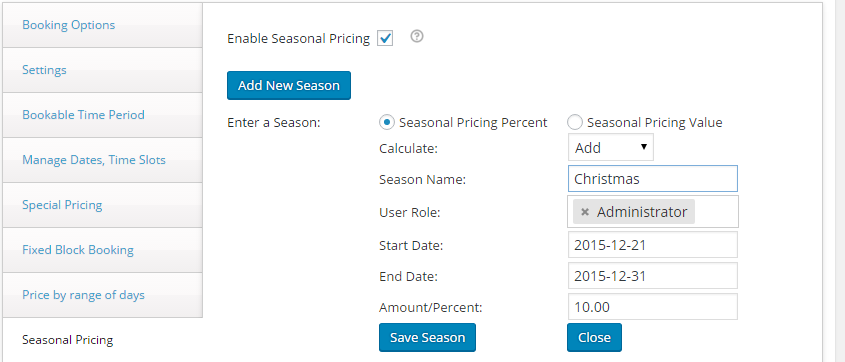845x362 pixels.
Task: Click the Start Date field
Action: click(x=653, y=245)
